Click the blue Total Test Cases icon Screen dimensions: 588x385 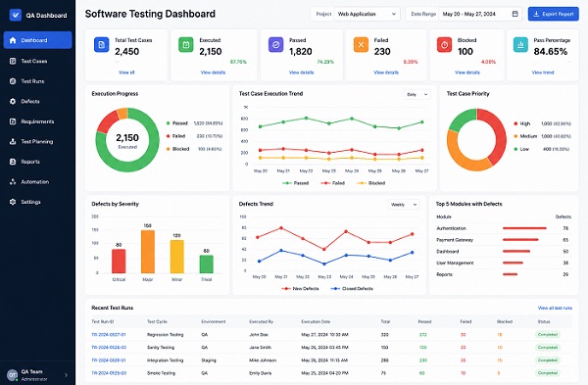101,45
